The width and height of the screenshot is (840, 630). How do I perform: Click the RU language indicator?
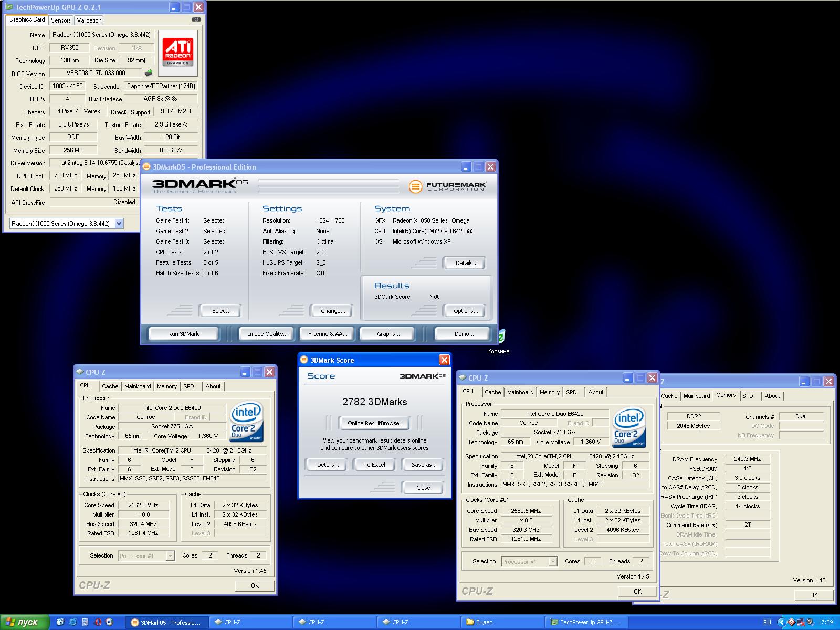point(767,622)
